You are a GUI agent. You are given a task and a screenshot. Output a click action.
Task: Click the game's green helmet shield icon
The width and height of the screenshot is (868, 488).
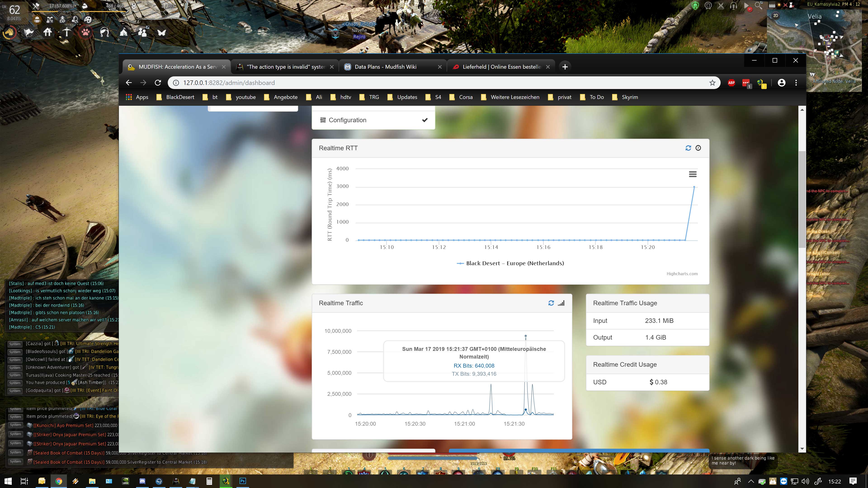[x=695, y=5]
